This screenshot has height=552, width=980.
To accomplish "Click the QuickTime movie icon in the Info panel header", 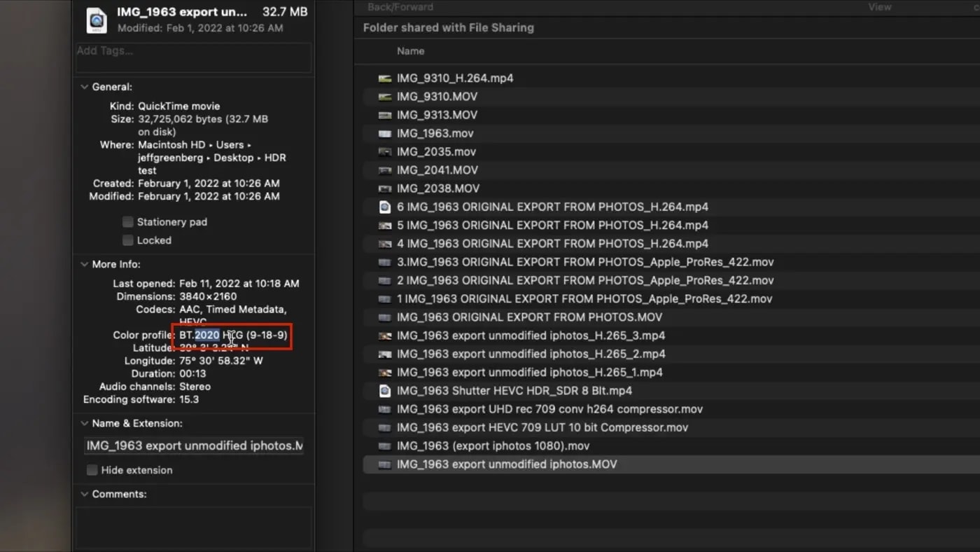I will [97, 20].
